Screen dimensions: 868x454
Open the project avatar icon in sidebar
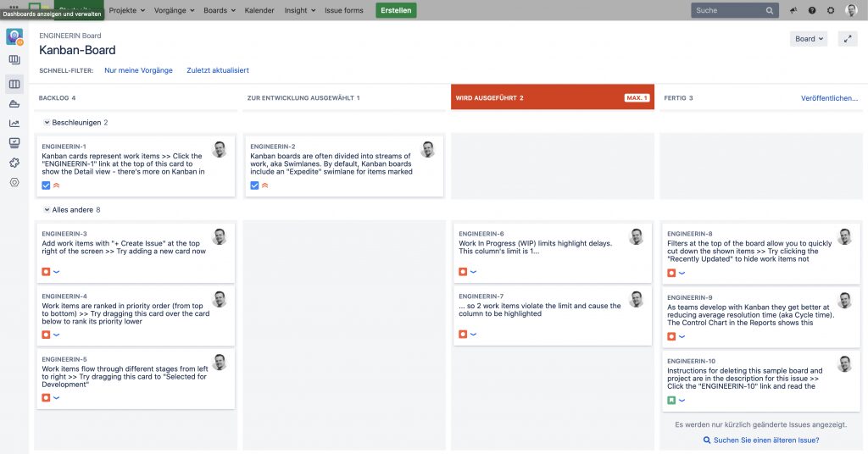point(14,36)
